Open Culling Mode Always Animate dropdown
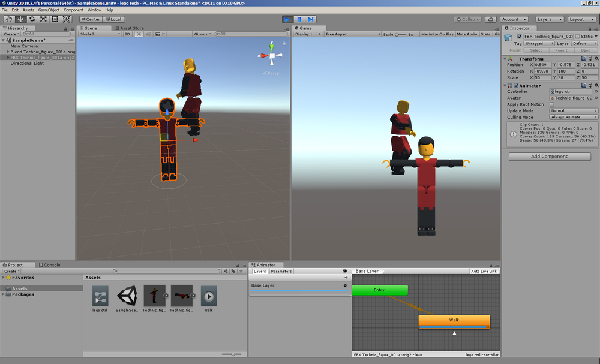Viewport: 600px width, 364px height. (573, 117)
